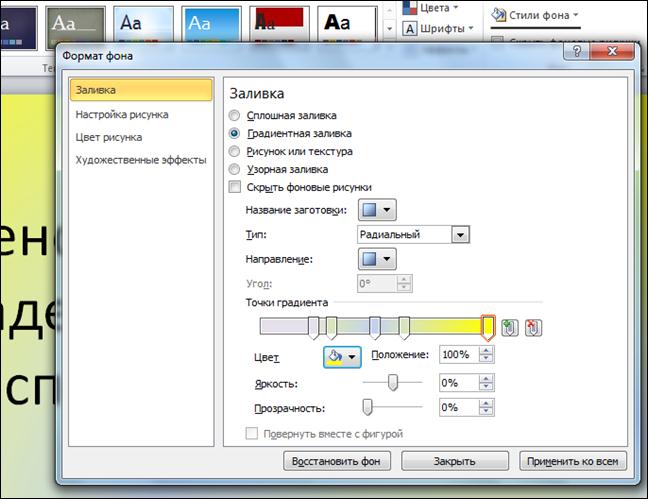Click the add gradient stop icon
Image resolution: width=648 pixels, height=499 pixels.
(510, 327)
